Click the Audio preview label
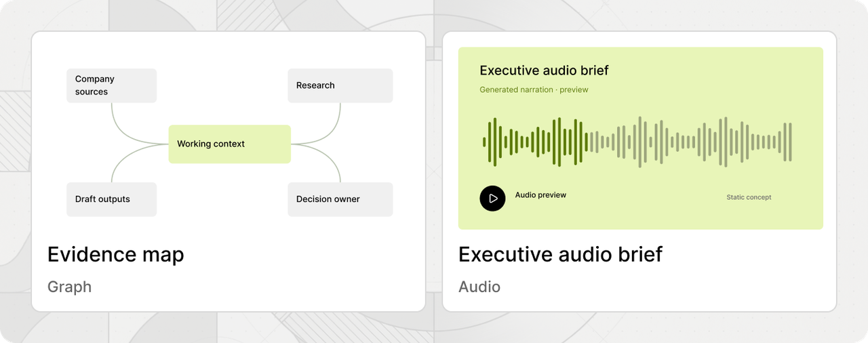The width and height of the screenshot is (868, 343). click(540, 195)
